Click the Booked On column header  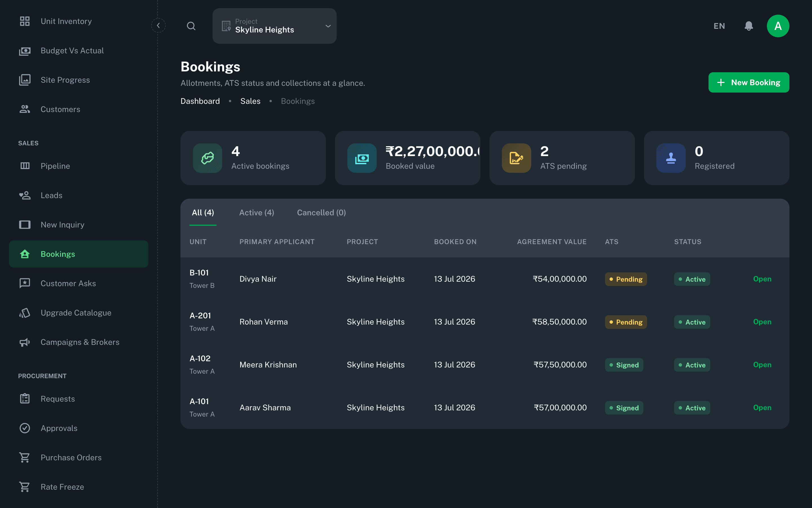[455, 242]
